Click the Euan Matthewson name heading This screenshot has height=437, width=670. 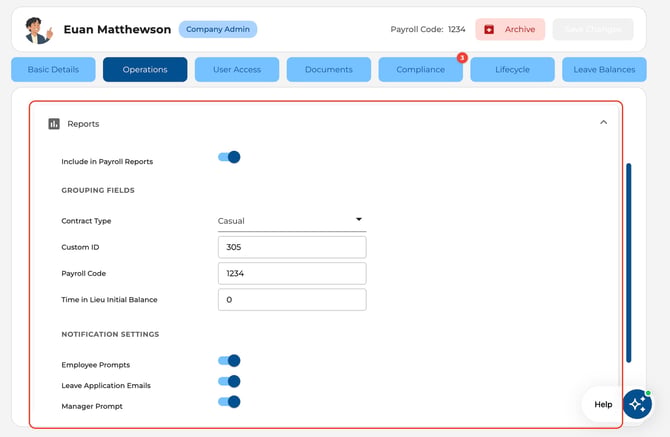click(117, 29)
